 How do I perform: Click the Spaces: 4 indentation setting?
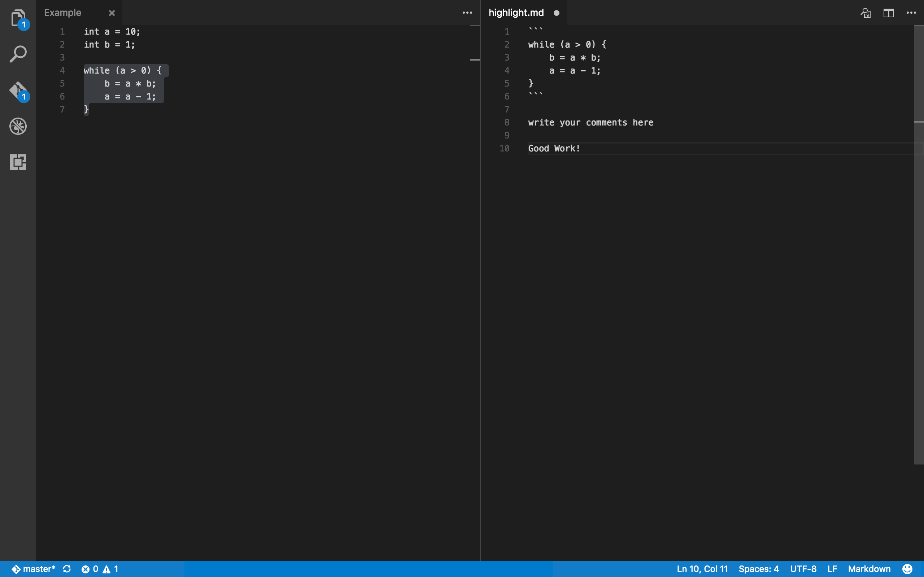click(758, 569)
